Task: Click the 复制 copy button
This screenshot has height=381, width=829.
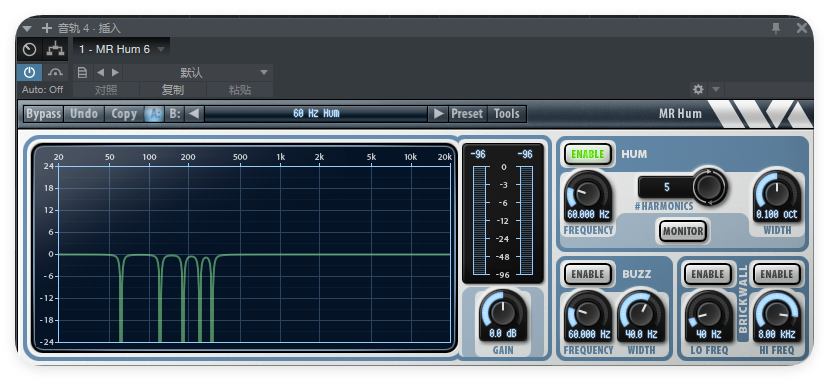Action: pos(173,90)
